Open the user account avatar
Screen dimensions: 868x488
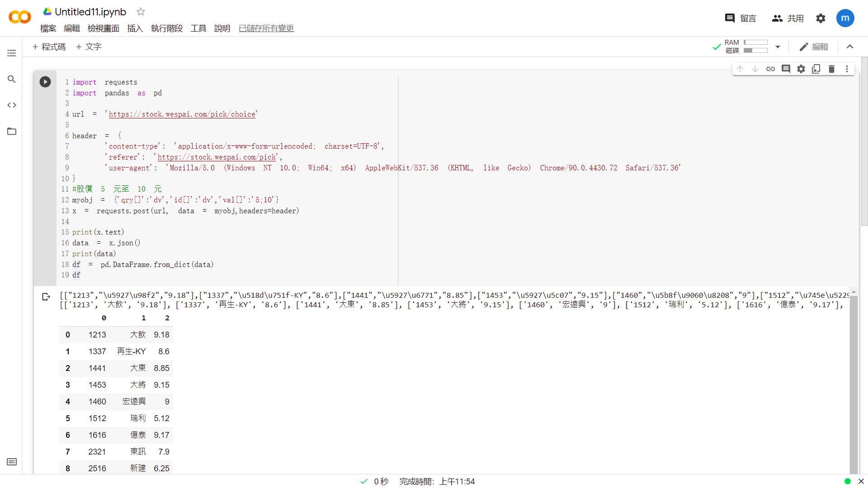[845, 18]
